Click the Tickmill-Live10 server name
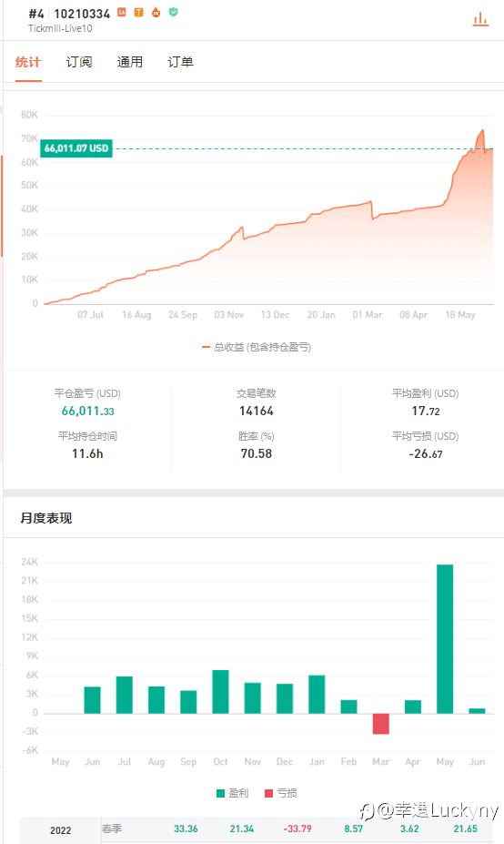The height and width of the screenshot is (844, 504). 60,28
